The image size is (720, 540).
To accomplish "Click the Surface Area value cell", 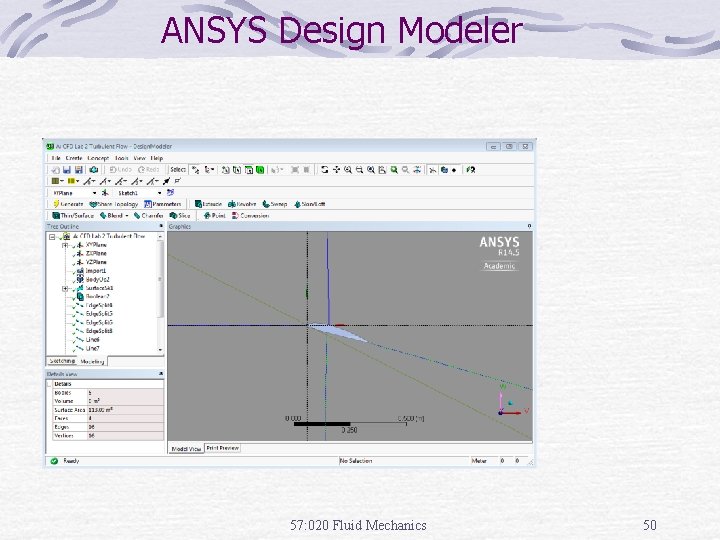I will point(125,410).
